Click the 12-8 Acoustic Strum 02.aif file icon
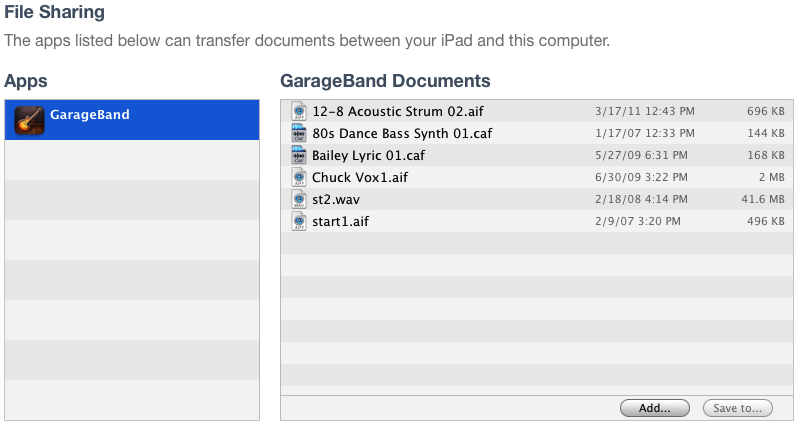The width and height of the screenshot is (798, 425). coord(298,111)
